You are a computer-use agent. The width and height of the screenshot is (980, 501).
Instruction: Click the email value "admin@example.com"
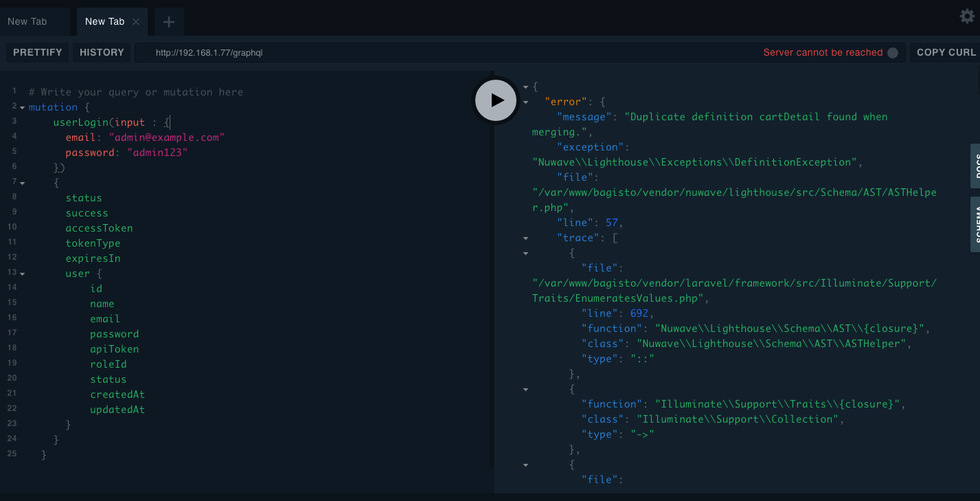tap(167, 137)
